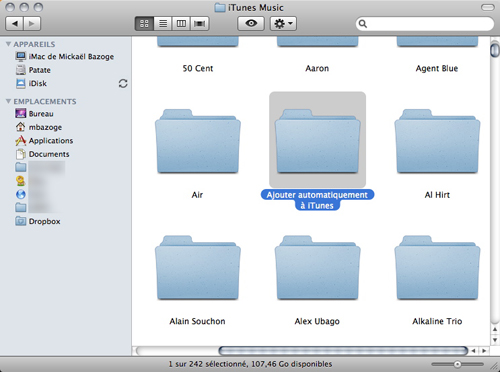The height and width of the screenshot is (372, 500).
Task: Click the Agent Blue folder label
Action: tap(437, 68)
